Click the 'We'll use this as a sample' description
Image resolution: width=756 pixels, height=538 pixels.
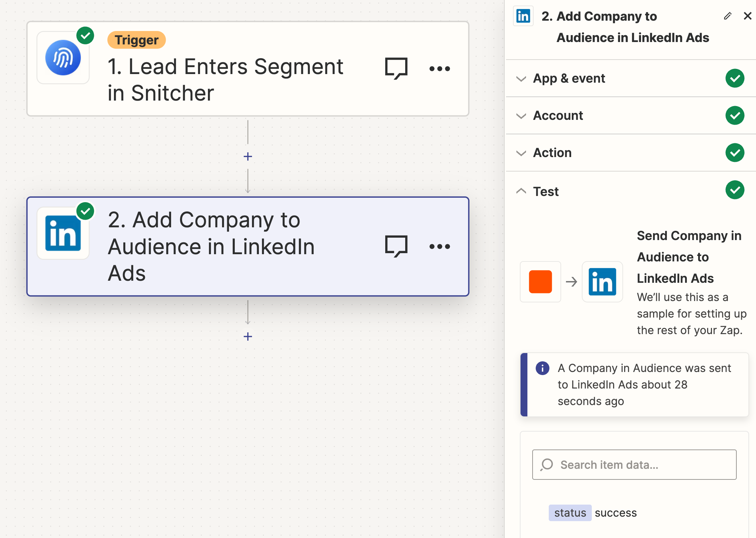pyautogui.click(x=692, y=314)
